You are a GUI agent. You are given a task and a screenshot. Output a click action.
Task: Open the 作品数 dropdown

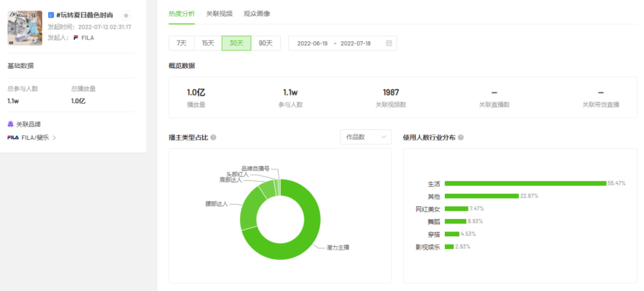(x=366, y=137)
